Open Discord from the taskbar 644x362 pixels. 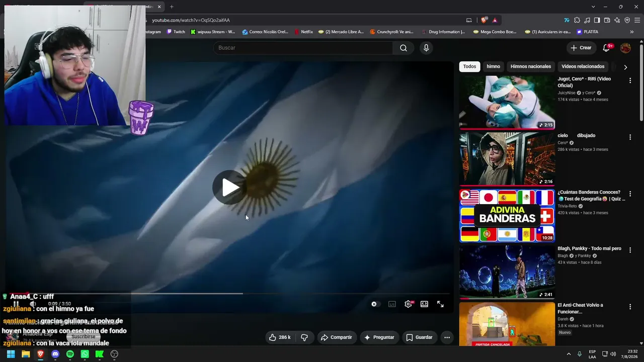55,354
